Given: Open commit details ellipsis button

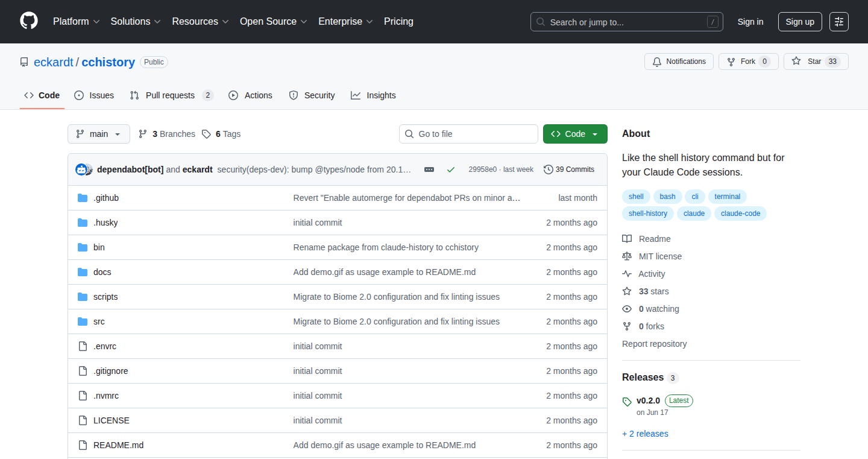Looking at the screenshot, I should tap(429, 169).
